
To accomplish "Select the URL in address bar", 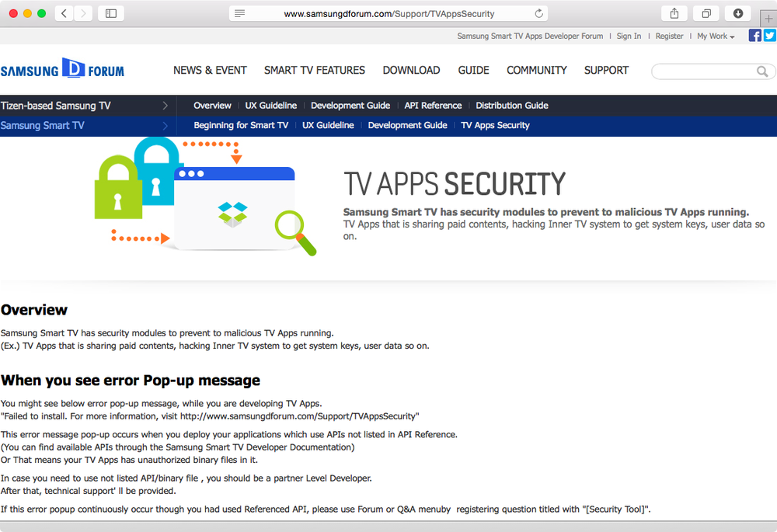I will pos(389,14).
